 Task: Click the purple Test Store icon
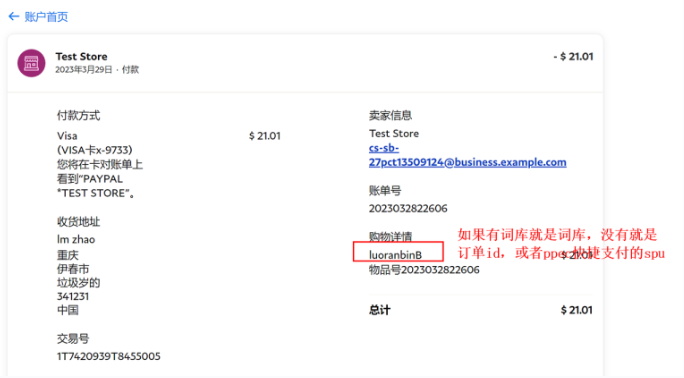pos(31,63)
